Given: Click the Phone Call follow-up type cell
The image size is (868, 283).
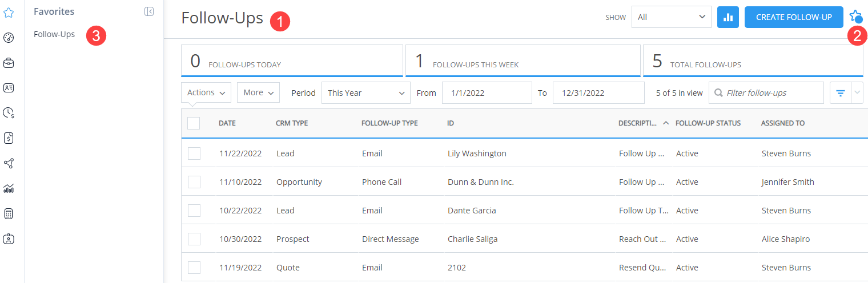Looking at the screenshot, I should coord(382,182).
